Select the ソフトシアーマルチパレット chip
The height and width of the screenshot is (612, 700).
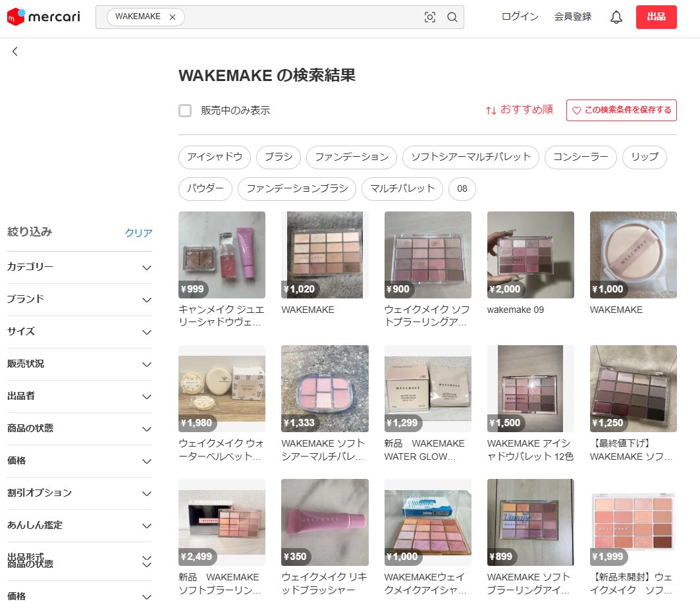point(471,157)
